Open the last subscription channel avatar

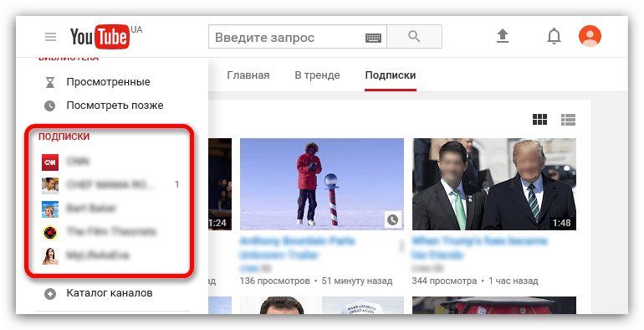tap(50, 256)
